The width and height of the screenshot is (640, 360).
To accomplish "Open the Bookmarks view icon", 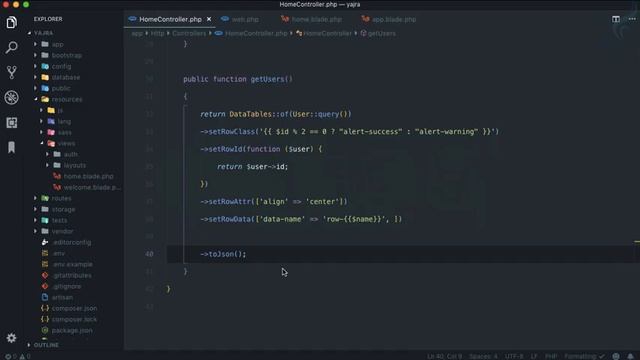I will (x=11, y=147).
